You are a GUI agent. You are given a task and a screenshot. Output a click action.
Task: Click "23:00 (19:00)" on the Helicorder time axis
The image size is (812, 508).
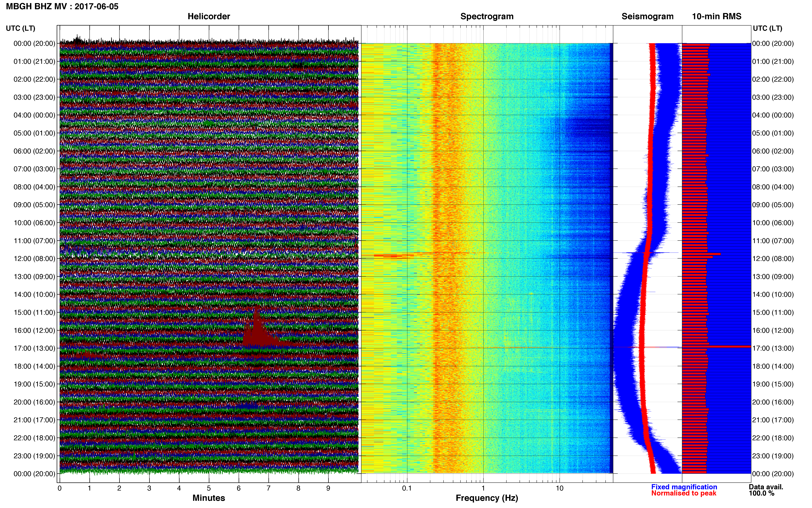[x=34, y=456]
